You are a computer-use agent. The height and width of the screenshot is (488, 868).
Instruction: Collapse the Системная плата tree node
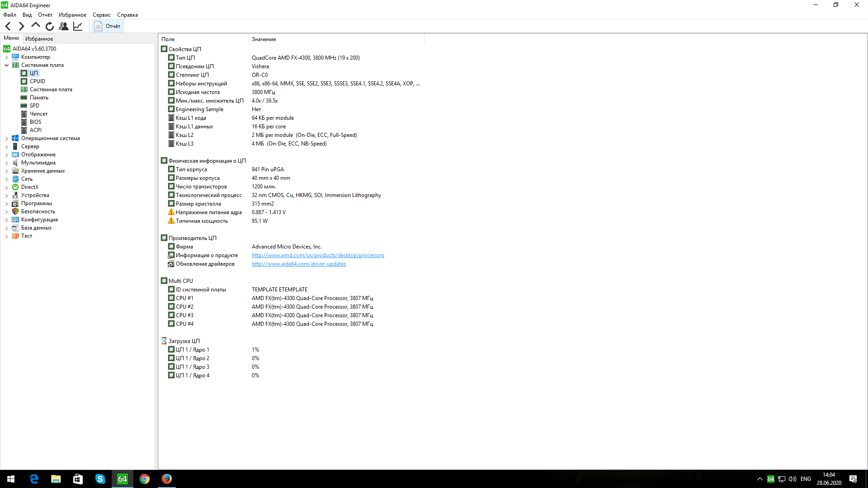(6, 65)
